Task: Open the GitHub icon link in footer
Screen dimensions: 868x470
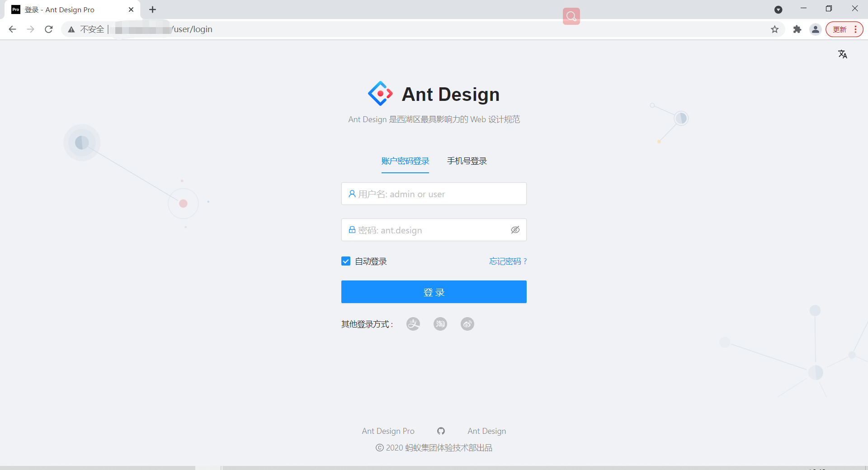Action: 441,431
